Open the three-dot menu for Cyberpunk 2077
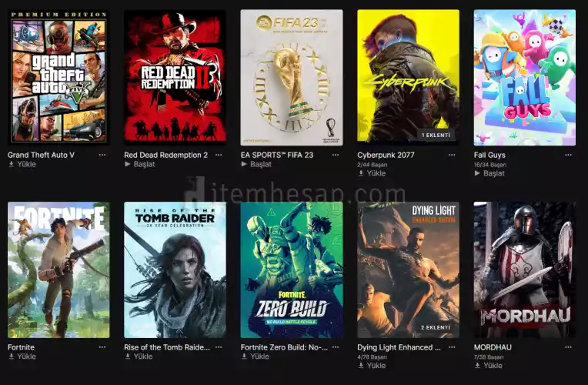 pyautogui.click(x=452, y=155)
